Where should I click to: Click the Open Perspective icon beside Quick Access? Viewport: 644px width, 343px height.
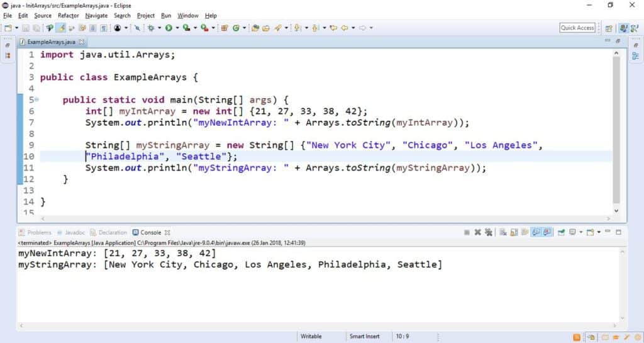(609, 28)
